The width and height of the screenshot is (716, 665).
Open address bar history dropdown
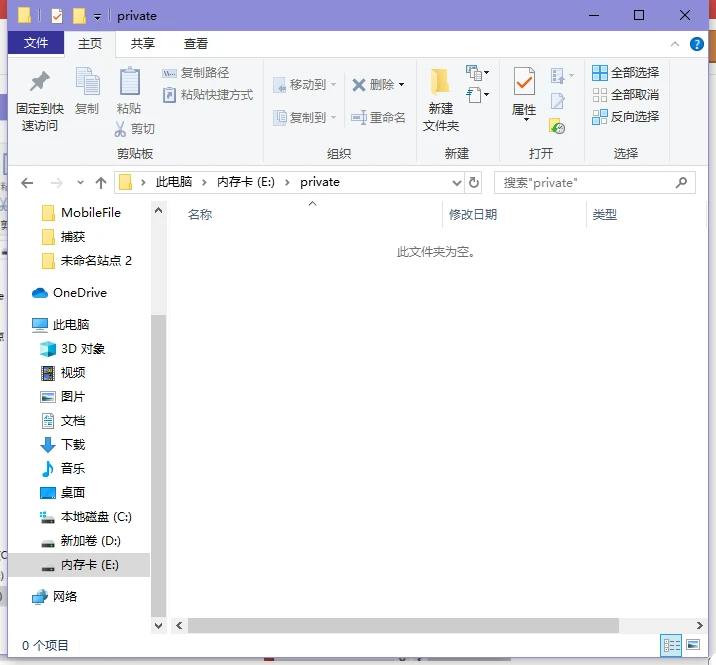pyautogui.click(x=456, y=183)
